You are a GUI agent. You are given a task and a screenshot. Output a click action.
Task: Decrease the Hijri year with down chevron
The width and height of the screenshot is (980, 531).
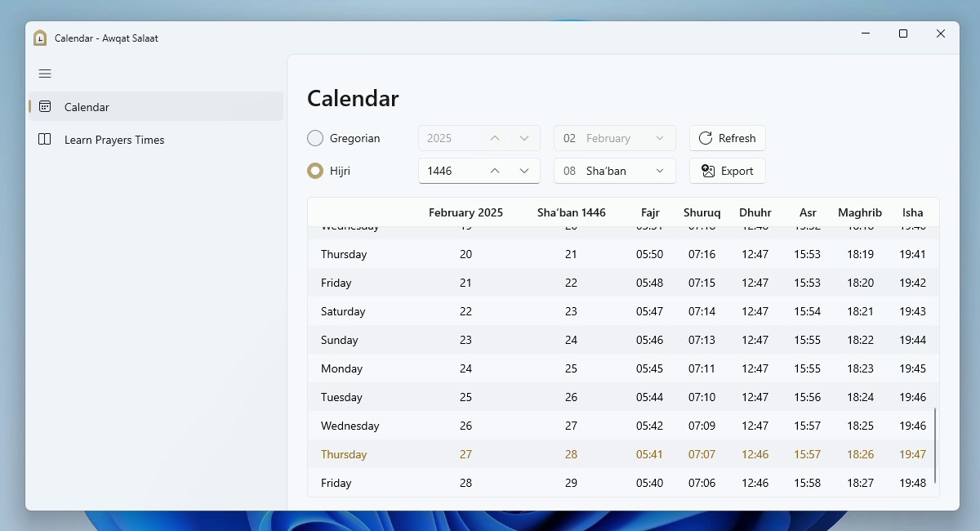[525, 171]
